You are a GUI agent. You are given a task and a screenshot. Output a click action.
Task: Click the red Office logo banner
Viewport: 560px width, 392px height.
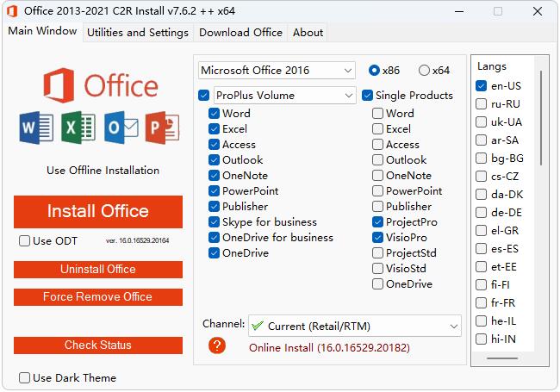(x=99, y=87)
